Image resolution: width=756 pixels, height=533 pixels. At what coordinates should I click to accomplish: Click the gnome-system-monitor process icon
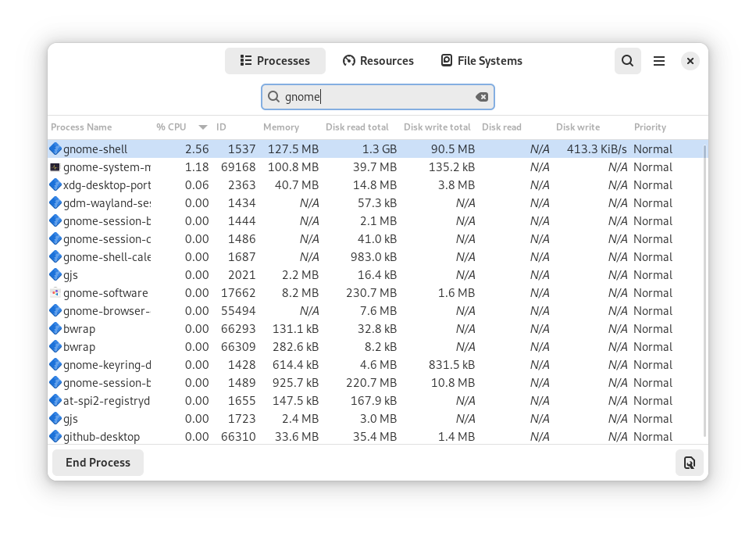(x=55, y=167)
